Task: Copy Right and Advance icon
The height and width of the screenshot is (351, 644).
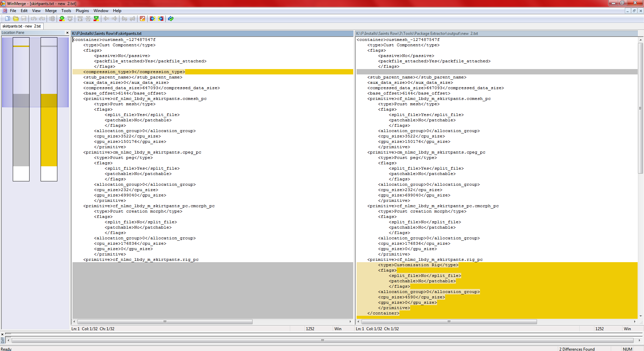Action: [x=124, y=19]
